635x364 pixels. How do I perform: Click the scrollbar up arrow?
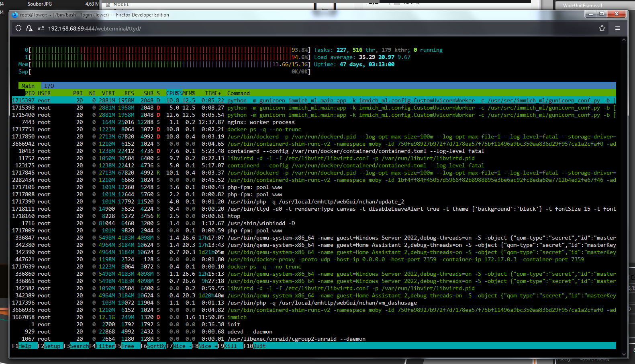pyautogui.click(x=624, y=40)
